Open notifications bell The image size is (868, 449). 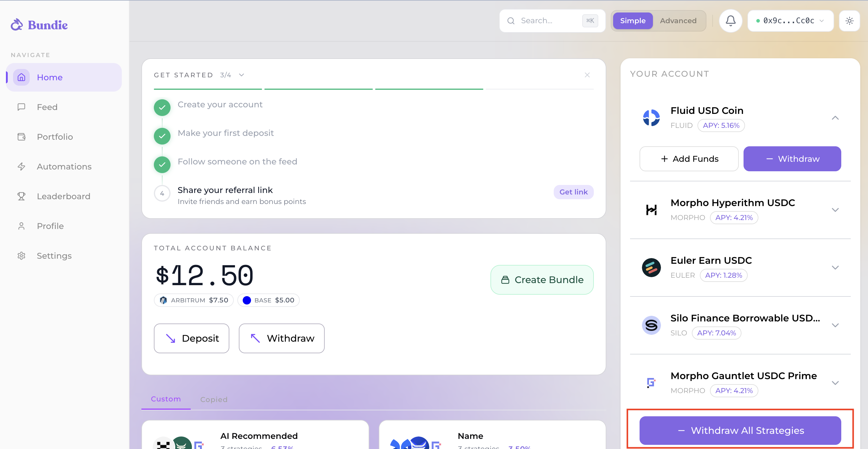(x=730, y=21)
